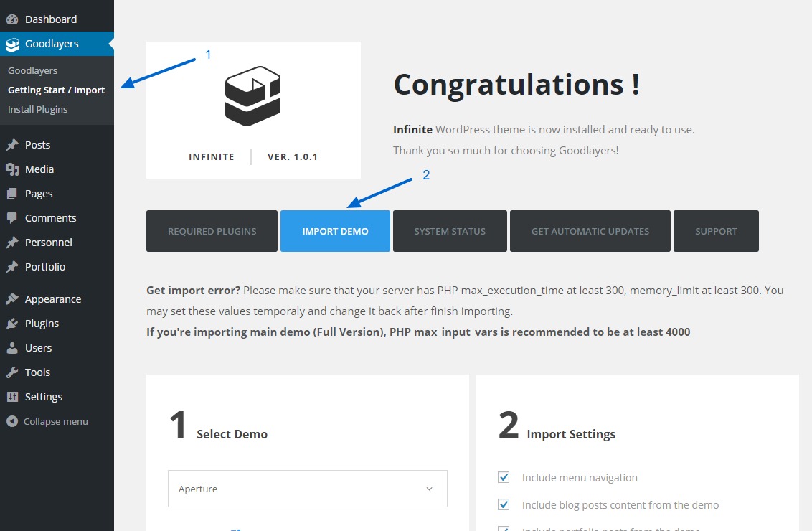Viewport: 812px width, 531px height.
Task: Select the Get Automatic Updates tab
Action: [x=590, y=231]
